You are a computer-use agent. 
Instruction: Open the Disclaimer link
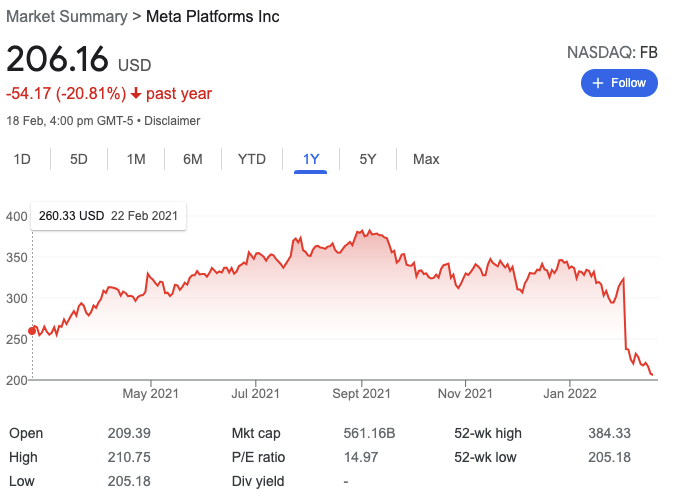(x=174, y=121)
